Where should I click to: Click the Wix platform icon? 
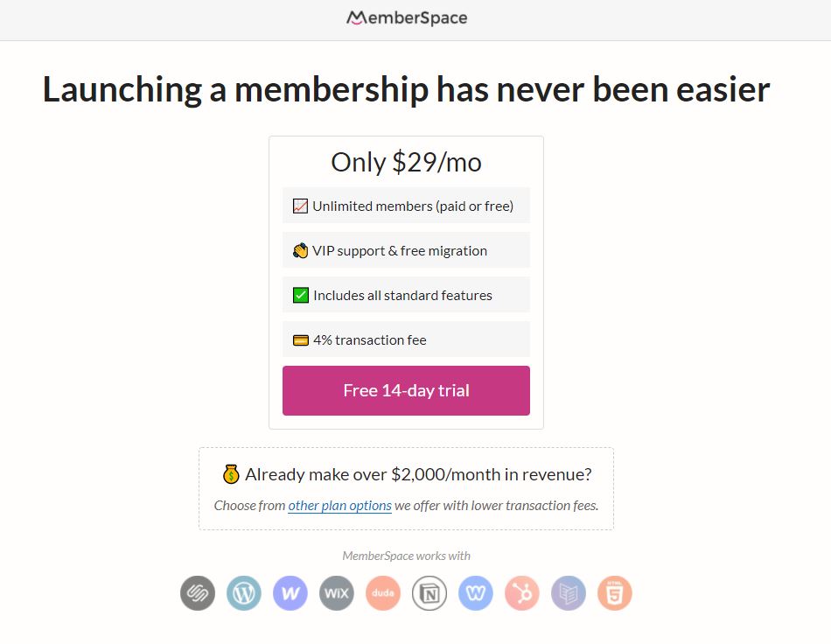click(337, 593)
